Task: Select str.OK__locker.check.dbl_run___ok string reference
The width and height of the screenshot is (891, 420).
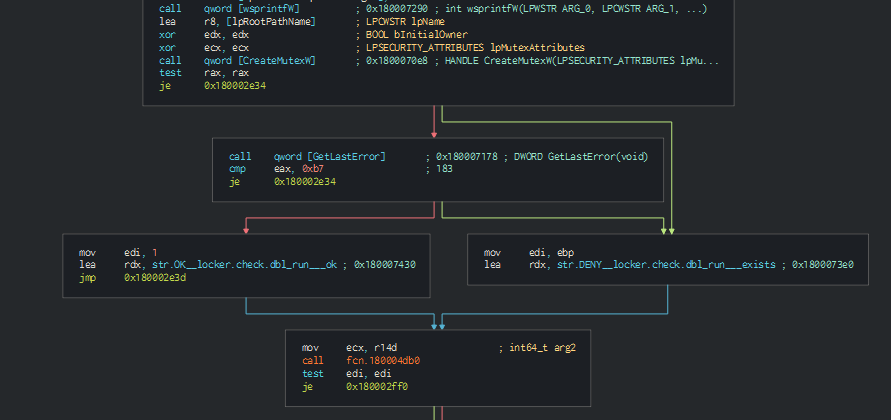Action: coord(244,265)
